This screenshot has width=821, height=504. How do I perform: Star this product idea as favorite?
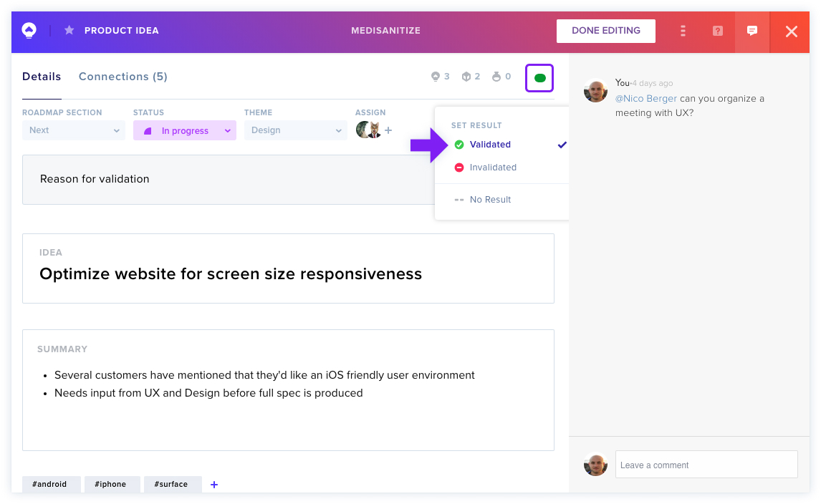(69, 30)
